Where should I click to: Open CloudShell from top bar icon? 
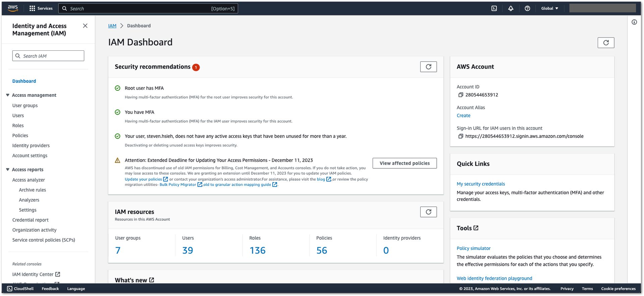click(x=494, y=8)
